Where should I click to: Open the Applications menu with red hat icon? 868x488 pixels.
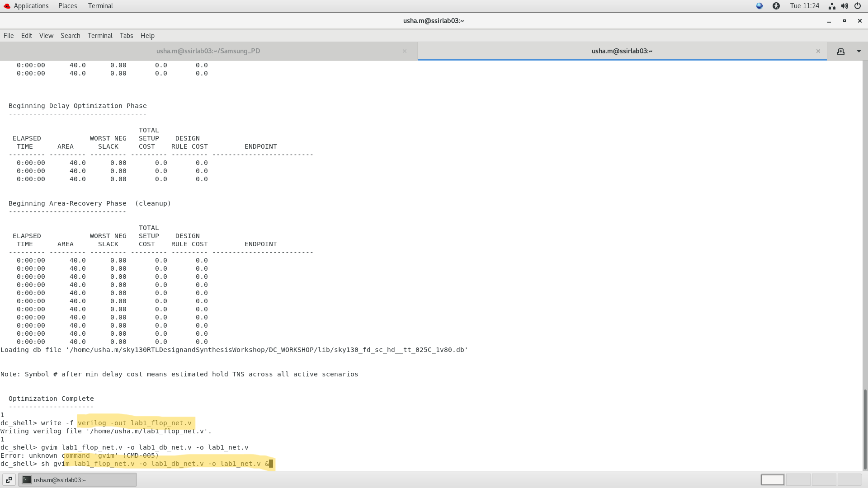point(26,6)
